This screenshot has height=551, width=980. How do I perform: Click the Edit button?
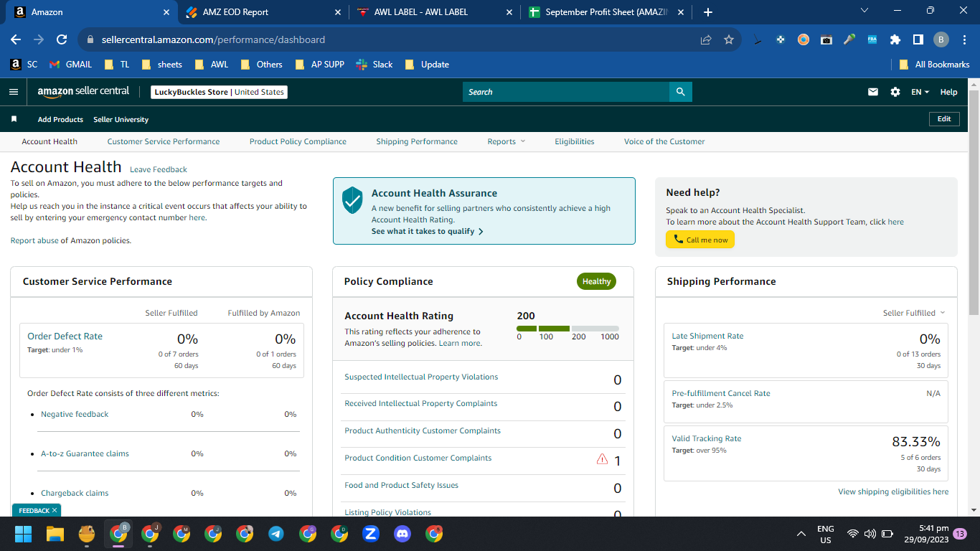pyautogui.click(x=944, y=119)
